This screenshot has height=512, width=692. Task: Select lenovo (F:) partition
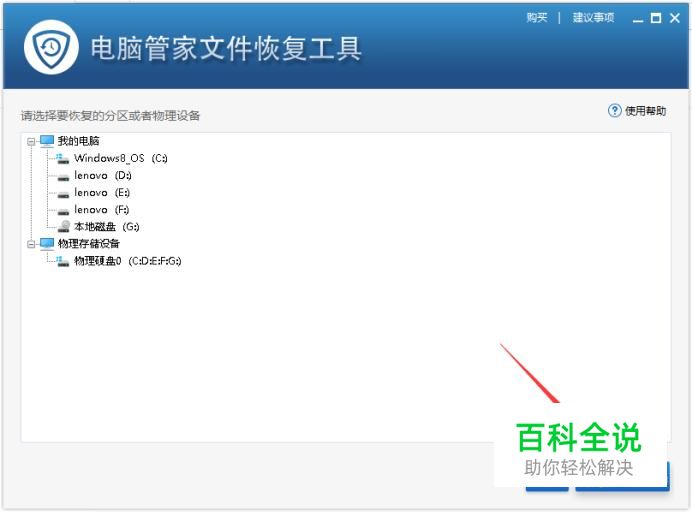102,209
